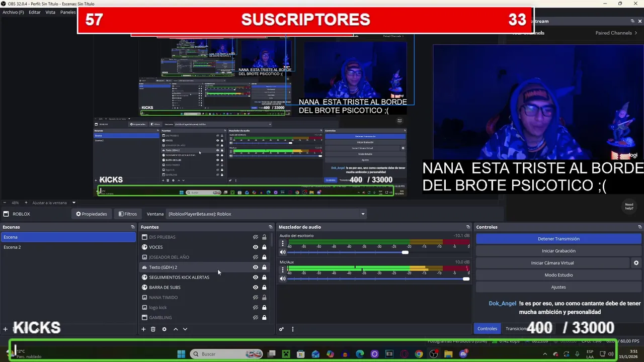Move selected source up with the up arrow
The height and width of the screenshot is (362, 644).
[176, 329]
